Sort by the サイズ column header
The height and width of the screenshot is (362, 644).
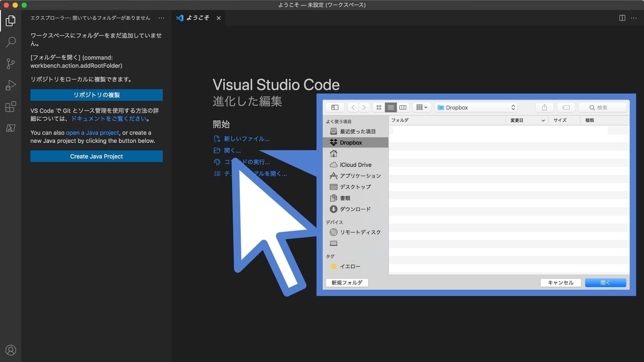pyautogui.click(x=566, y=120)
